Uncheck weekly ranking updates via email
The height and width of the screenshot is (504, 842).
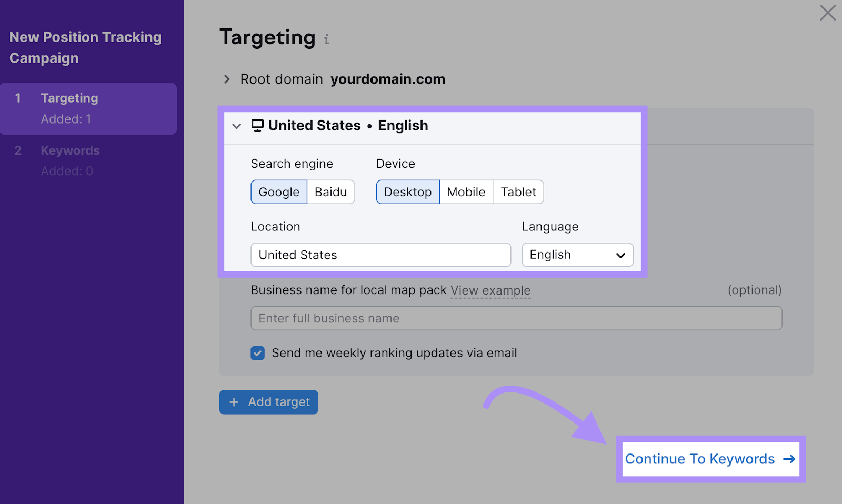coord(257,353)
